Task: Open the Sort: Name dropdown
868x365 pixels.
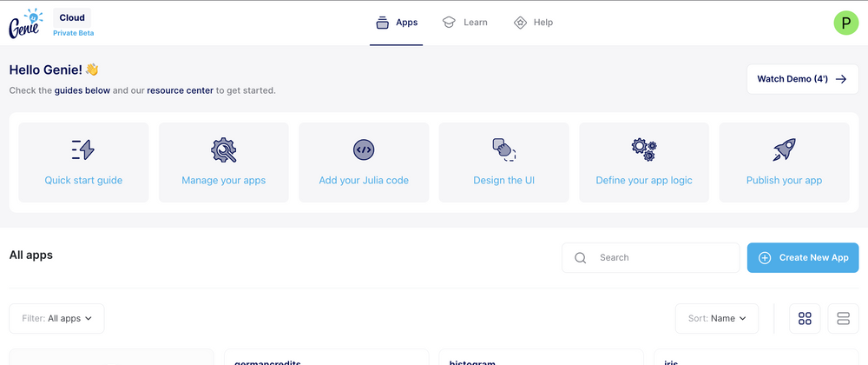Action: (x=717, y=319)
